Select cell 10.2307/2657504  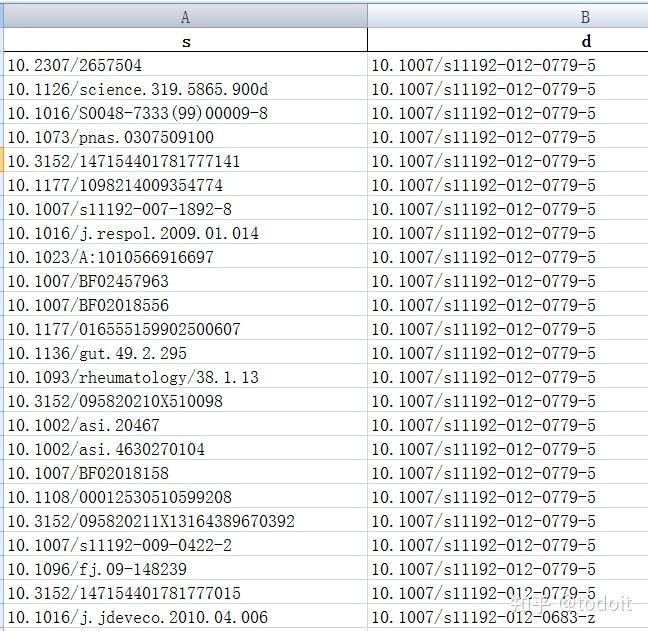(x=185, y=64)
